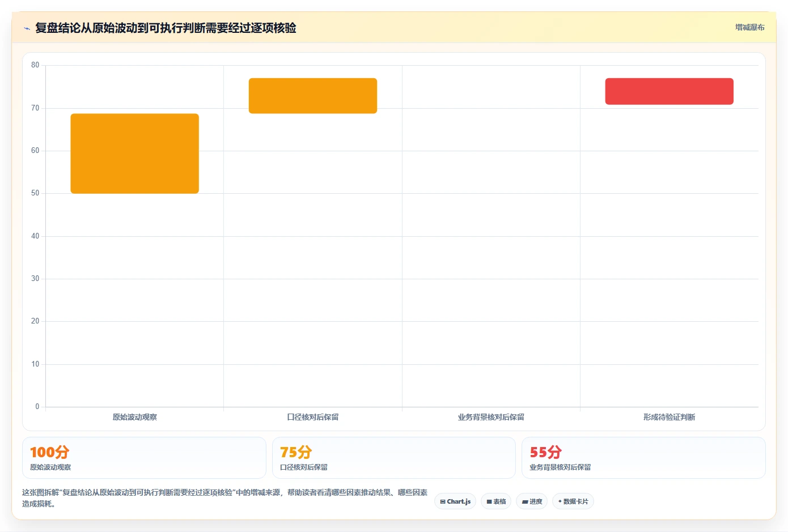Click the y-axis value 80
Screen dimensions: 788x532
coord(35,65)
